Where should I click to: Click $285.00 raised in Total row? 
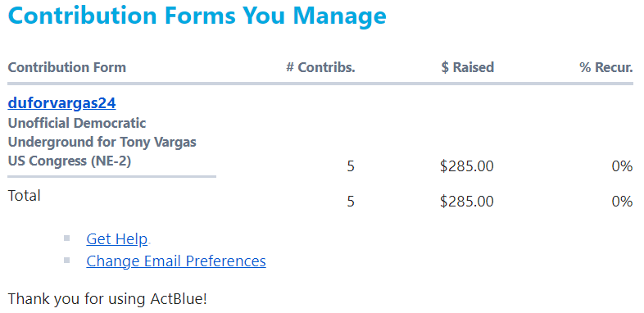[x=467, y=202]
